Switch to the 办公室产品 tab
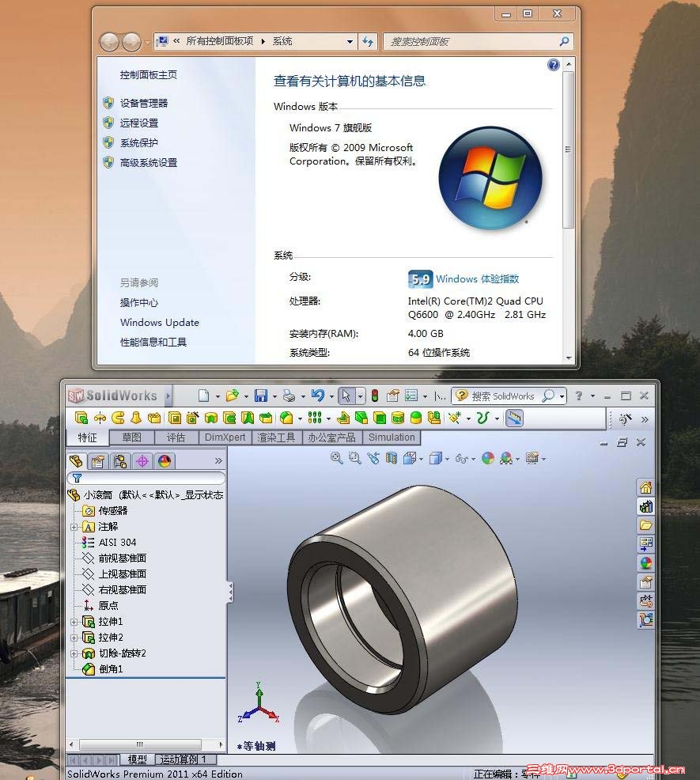The image size is (700, 780). click(332, 437)
